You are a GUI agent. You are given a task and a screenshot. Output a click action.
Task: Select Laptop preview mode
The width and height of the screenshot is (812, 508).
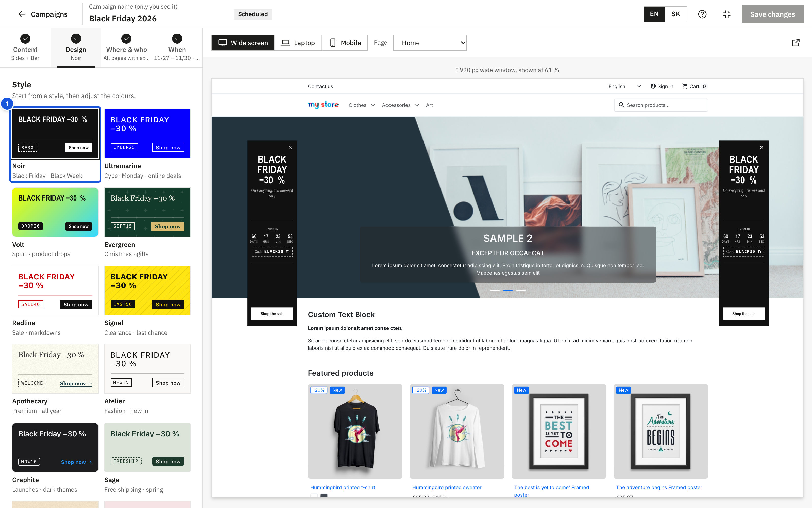pyautogui.click(x=298, y=43)
